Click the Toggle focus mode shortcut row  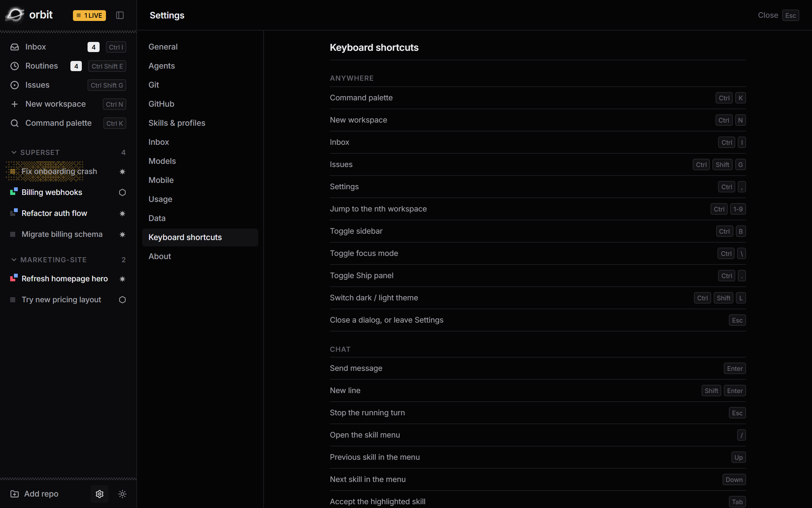click(x=538, y=253)
